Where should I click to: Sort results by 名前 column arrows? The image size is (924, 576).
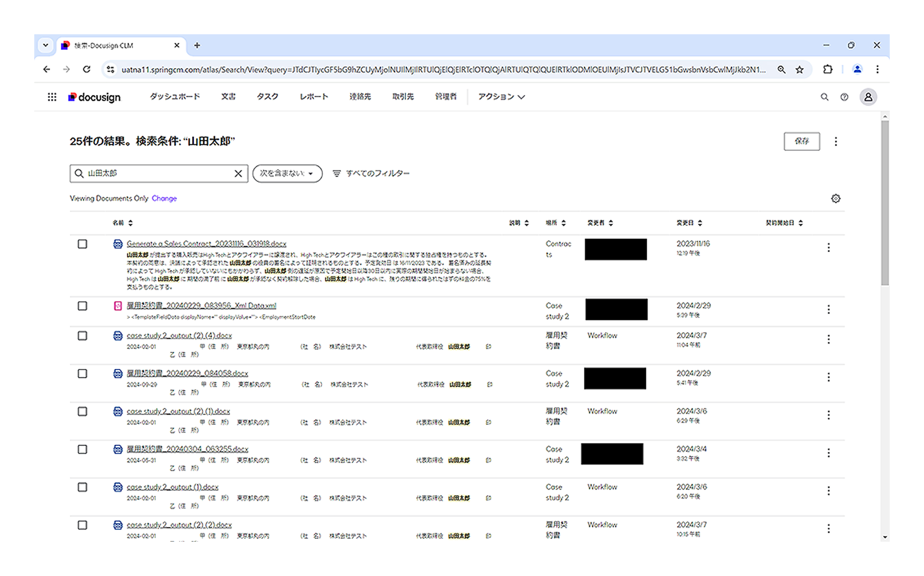coord(130,223)
